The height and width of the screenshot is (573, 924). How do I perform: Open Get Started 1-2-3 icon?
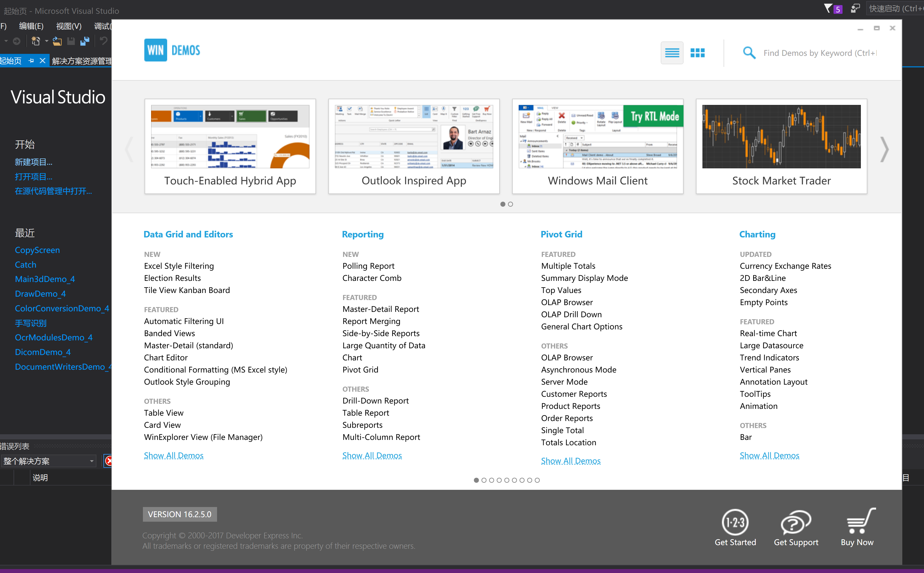[x=735, y=522]
